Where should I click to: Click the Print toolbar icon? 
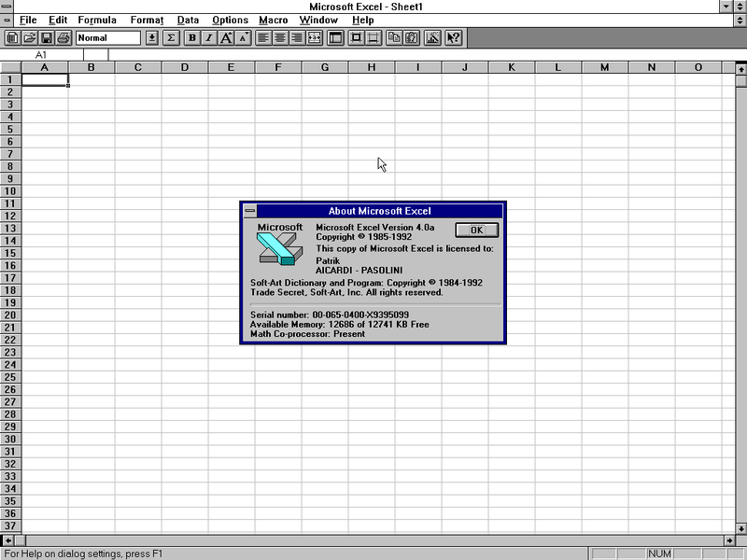tap(63, 38)
